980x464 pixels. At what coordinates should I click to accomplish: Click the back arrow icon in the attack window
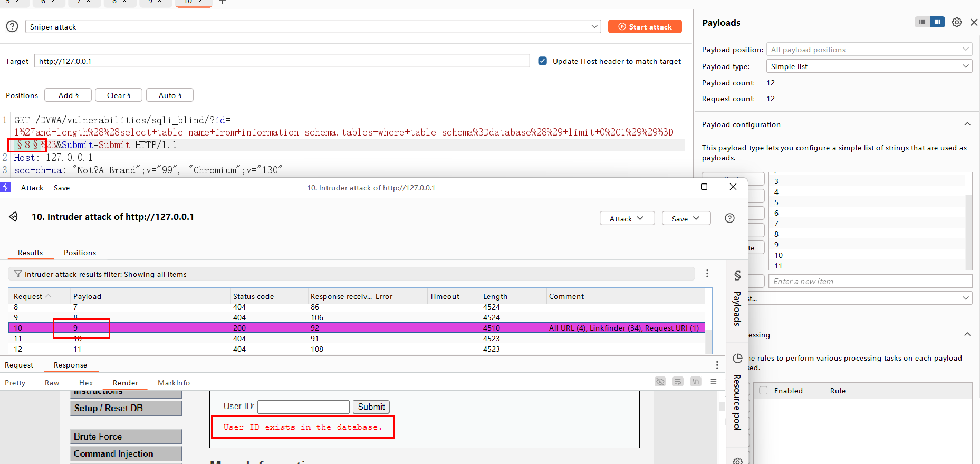(x=14, y=217)
